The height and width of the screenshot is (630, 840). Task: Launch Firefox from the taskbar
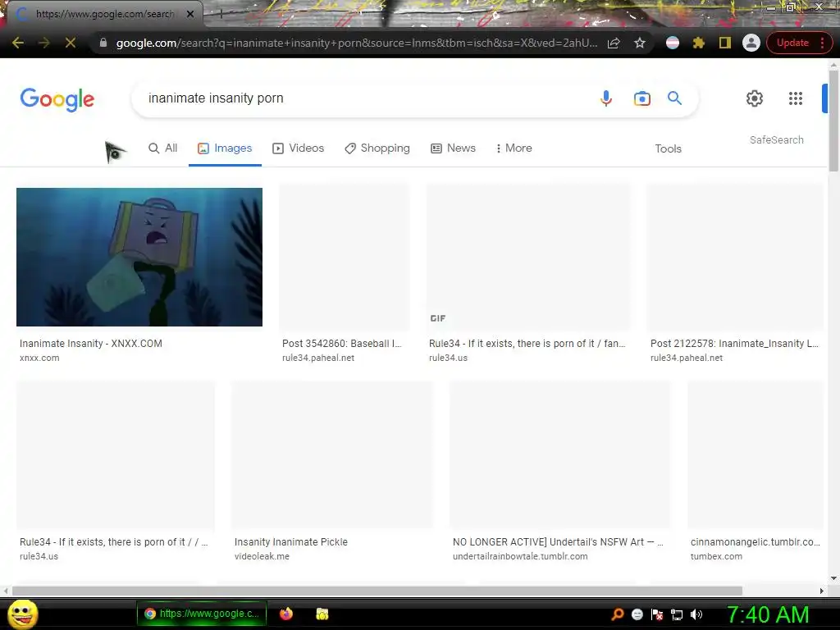(x=286, y=614)
